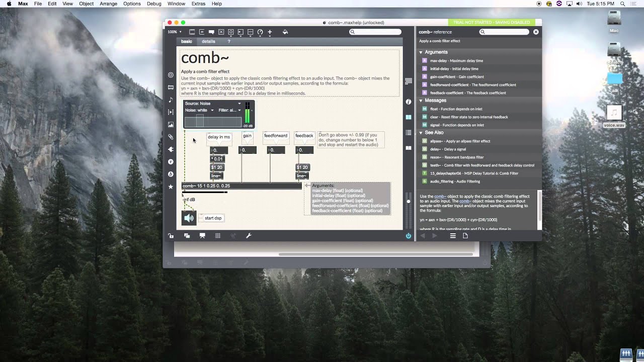Open the Debug menu
The height and width of the screenshot is (362, 644).
(x=154, y=4)
